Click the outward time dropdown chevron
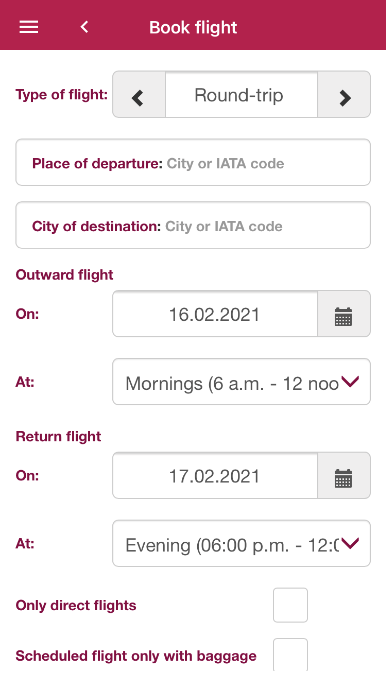Viewport: 386px width, 679px height. [350, 382]
